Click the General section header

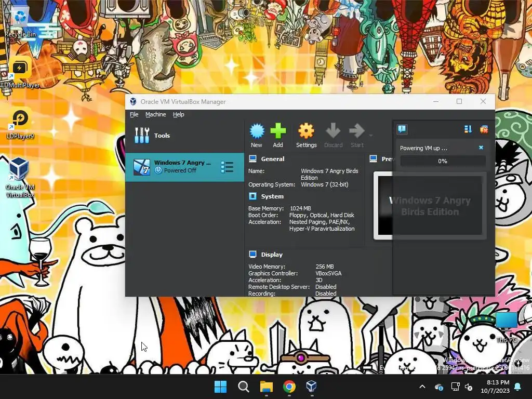(x=273, y=159)
